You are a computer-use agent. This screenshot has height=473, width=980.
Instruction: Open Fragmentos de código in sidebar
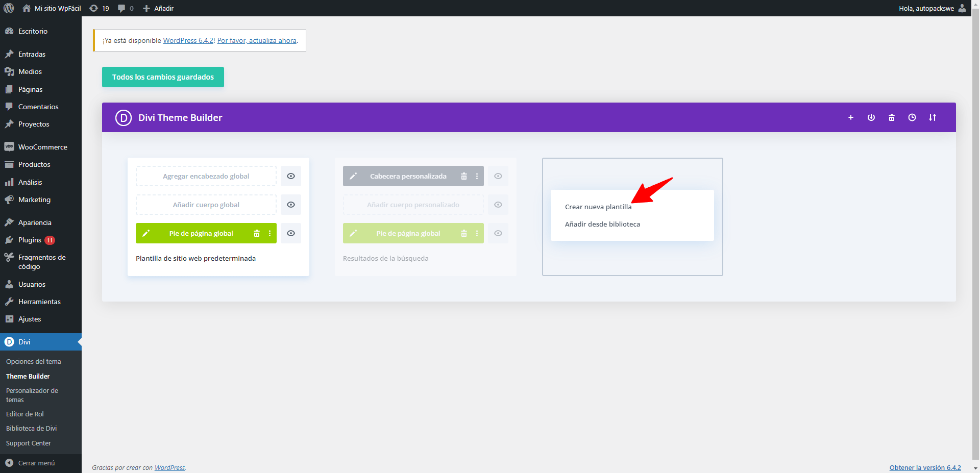click(41, 262)
